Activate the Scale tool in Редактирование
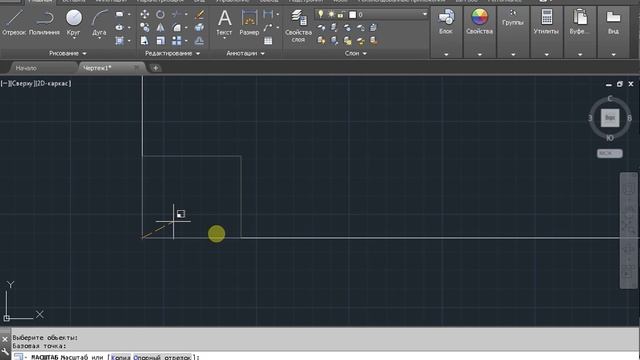Viewport: 640px width, 360px height. (x=160, y=41)
